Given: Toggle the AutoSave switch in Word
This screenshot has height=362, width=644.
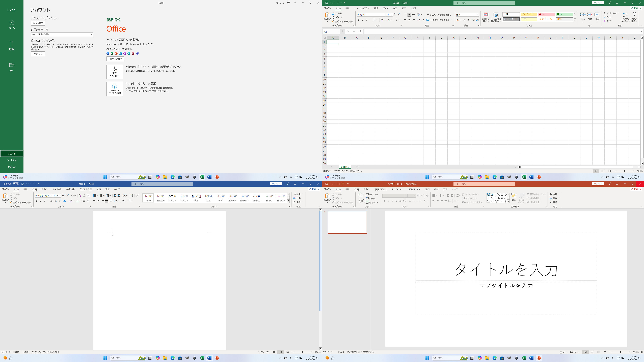Looking at the screenshot, I should (16, 184).
